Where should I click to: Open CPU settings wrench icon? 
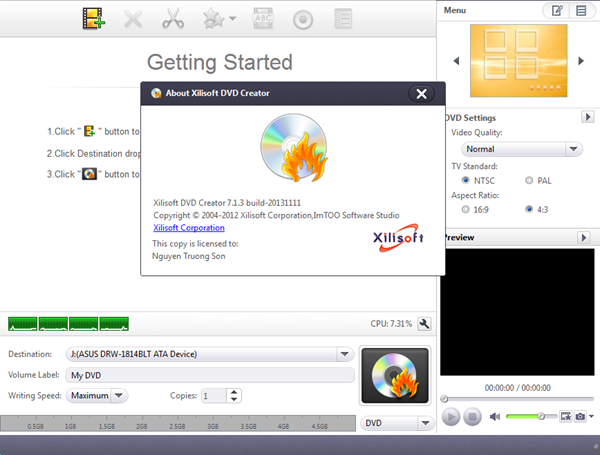[424, 324]
